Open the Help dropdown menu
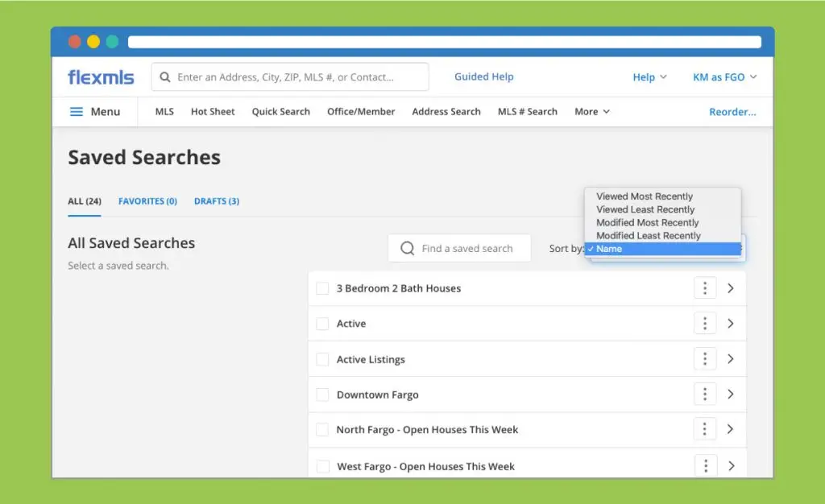This screenshot has height=504, width=825. 649,77
